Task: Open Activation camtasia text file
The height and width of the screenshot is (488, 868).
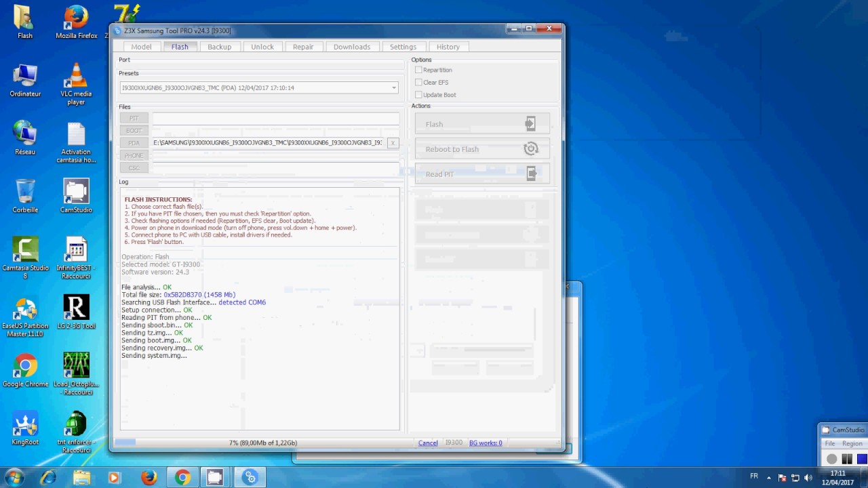Action: coord(76,142)
